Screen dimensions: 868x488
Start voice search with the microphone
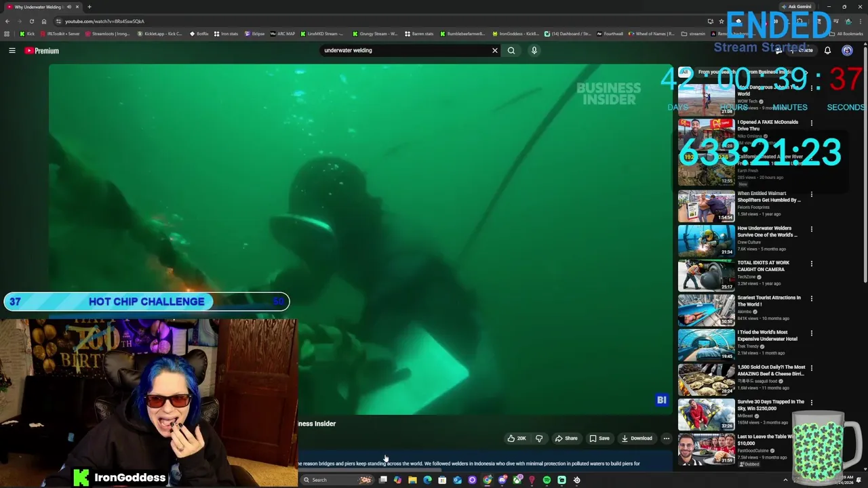pyautogui.click(x=534, y=50)
